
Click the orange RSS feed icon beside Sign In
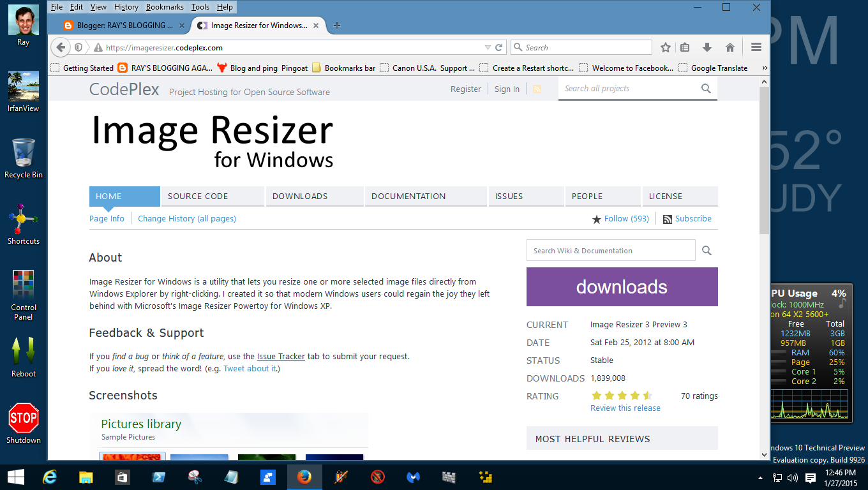point(537,89)
